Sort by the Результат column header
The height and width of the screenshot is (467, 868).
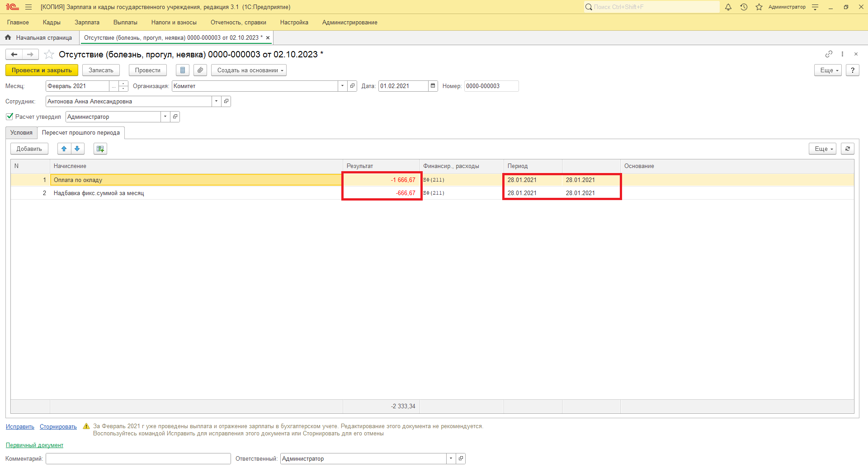tap(381, 166)
